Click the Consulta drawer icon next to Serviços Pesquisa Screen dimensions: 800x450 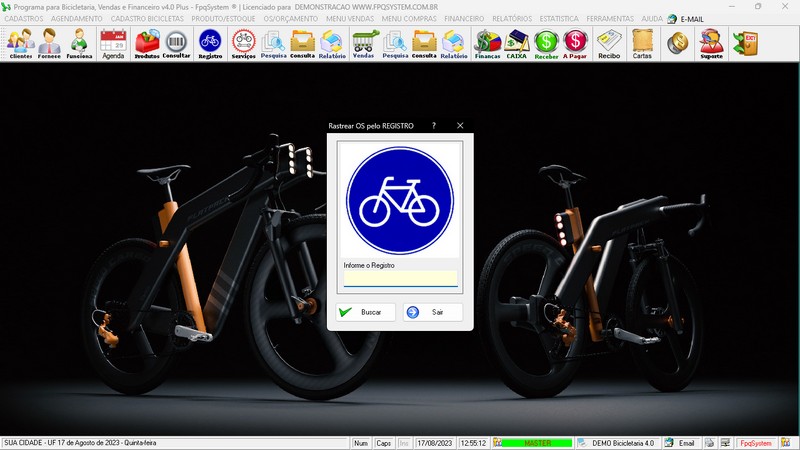pyautogui.click(x=302, y=44)
